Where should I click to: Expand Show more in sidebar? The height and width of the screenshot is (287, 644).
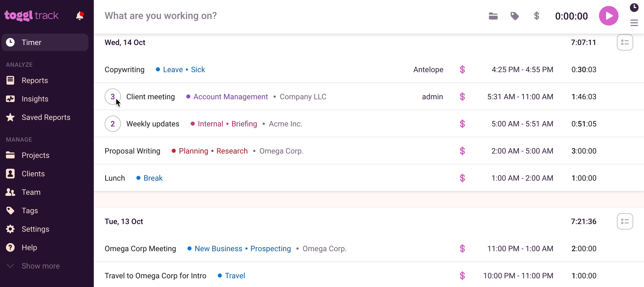point(41,266)
